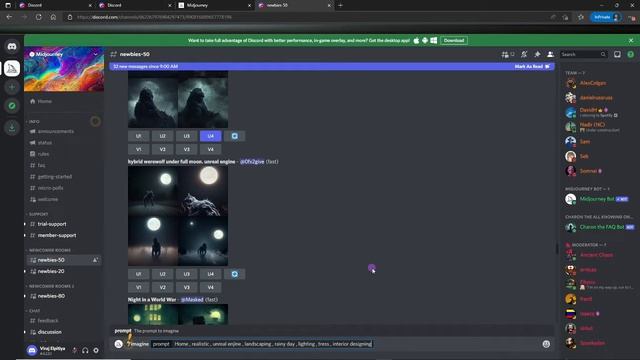
Task: Click V2 under the top image grid
Action: (x=162, y=149)
